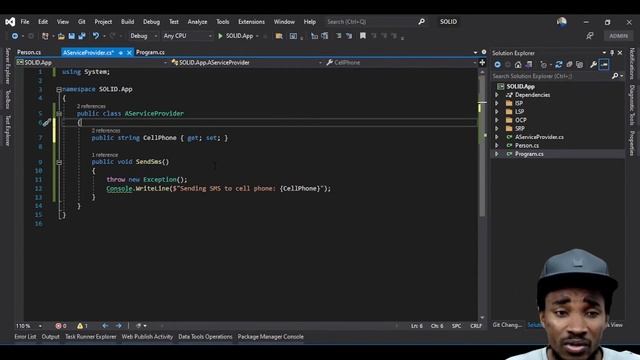
Task: Click the Solution Explorer Back icon
Action: pyautogui.click(x=498, y=64)
